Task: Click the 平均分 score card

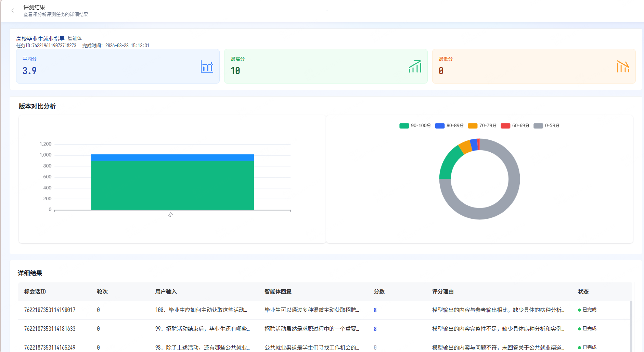Action: [118, 66]
